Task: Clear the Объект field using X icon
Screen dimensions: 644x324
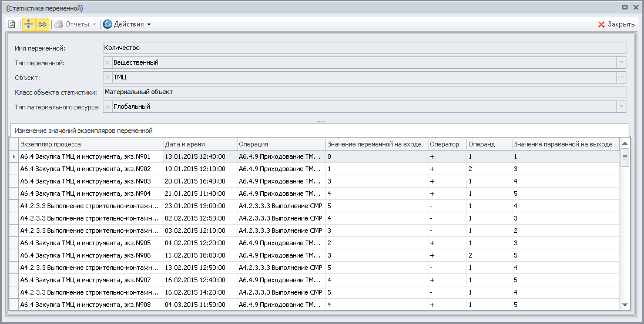Action: [x=107, y=77]
